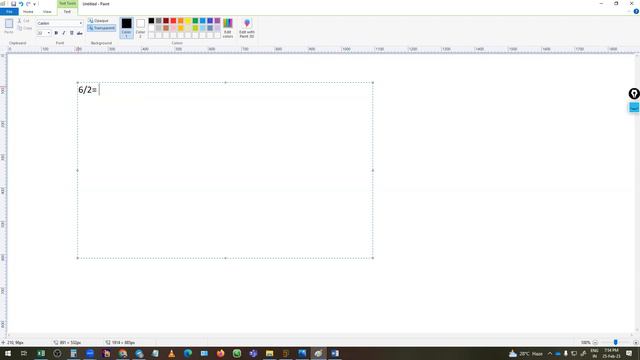The image size is (640, 360).
Task: Click the weather temperature widget in taskbar
Action: (x=526, y=353)
